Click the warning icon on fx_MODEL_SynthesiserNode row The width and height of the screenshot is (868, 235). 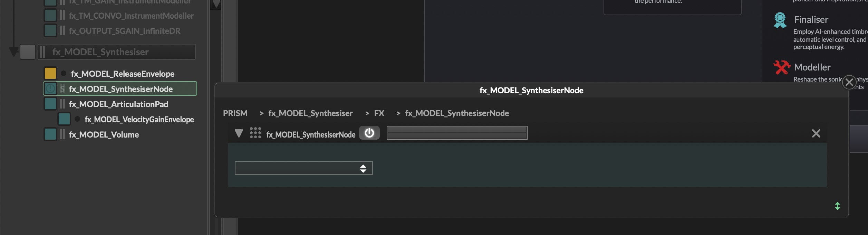[x=50, y=89]
